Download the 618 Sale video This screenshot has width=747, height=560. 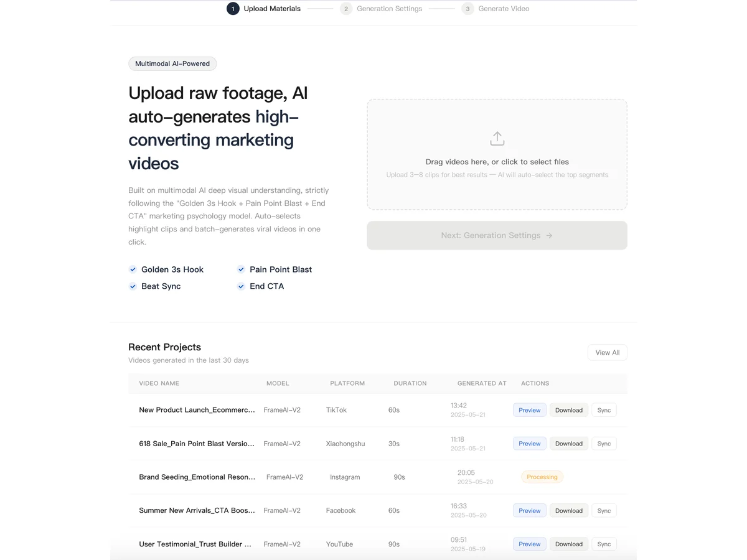pos(568,444)
